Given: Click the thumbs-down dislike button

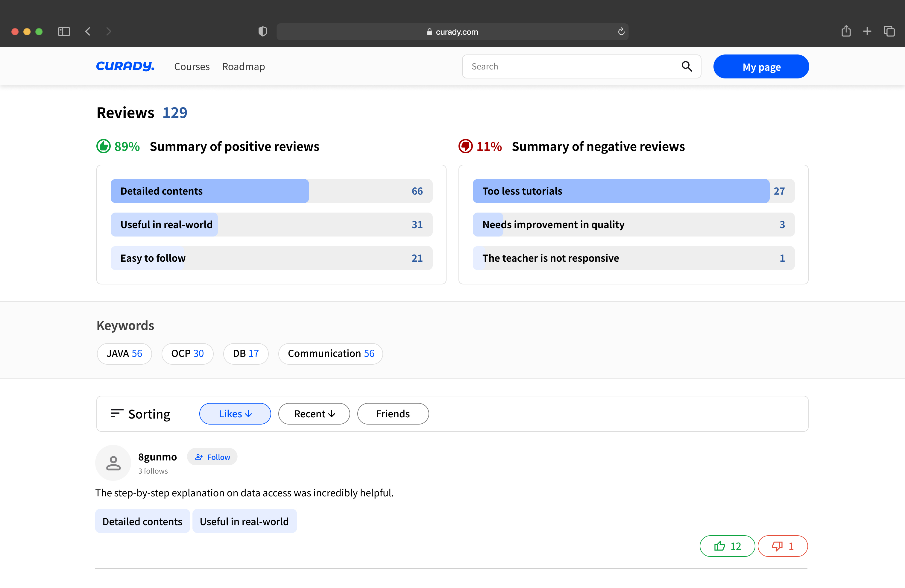Looking at the screenshot, I should (x=782, y=546).
